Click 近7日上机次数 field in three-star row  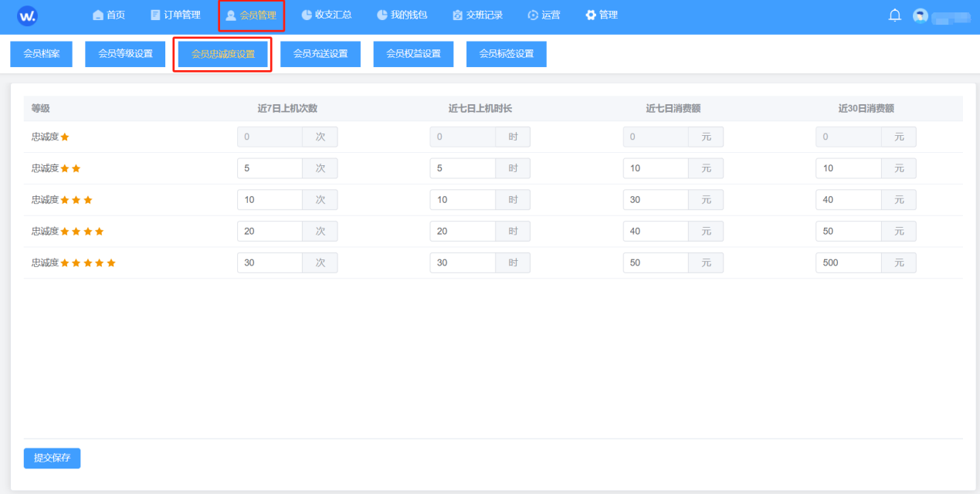(270, 200)
